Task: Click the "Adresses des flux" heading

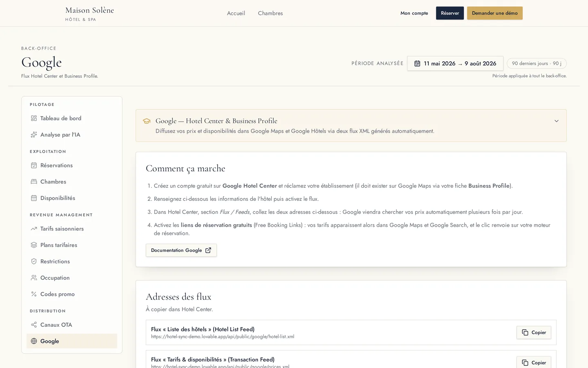Action: click(x=178, y=296)
